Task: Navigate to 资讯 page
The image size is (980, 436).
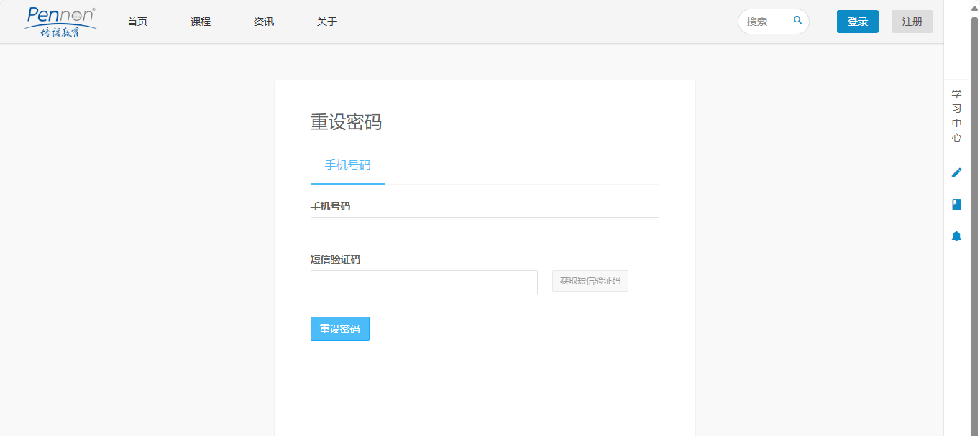Action: [x=264, y=22]
